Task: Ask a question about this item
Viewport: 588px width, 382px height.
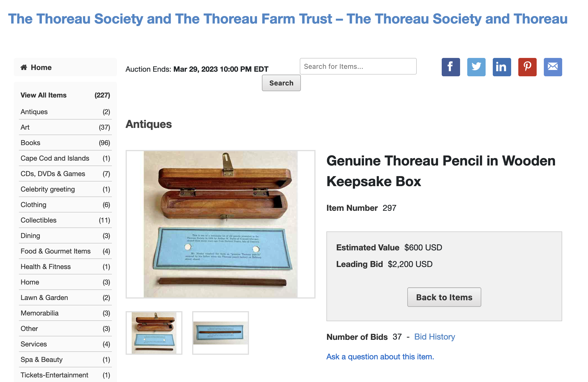Action: (380, 356)
